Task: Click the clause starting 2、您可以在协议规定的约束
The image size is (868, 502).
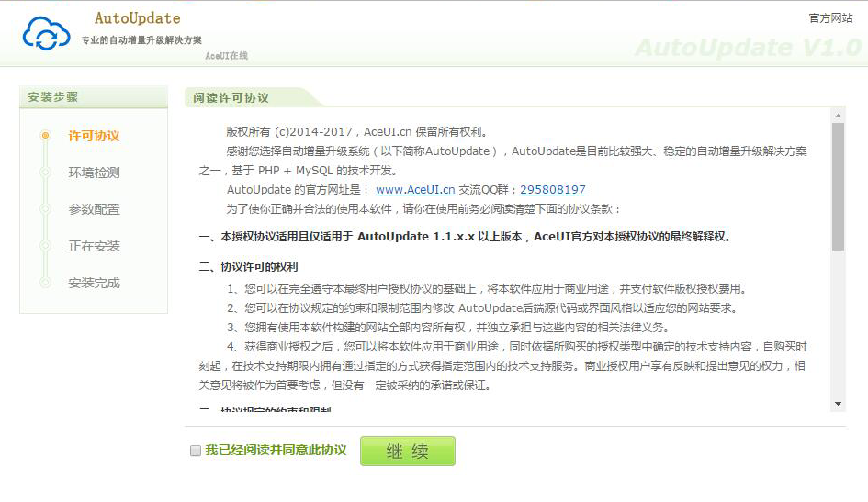Action: [x=483, y=308]
